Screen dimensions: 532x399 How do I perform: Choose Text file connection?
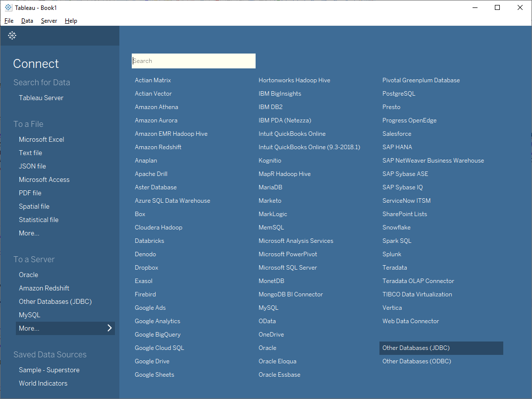click(x=31, y=153)
